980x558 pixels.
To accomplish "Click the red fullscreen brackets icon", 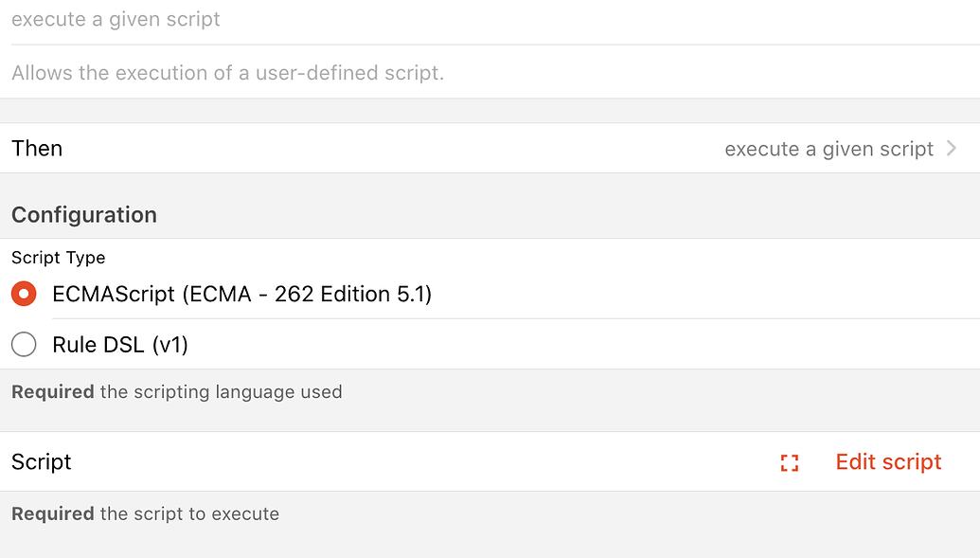I will tap(790, 462).
